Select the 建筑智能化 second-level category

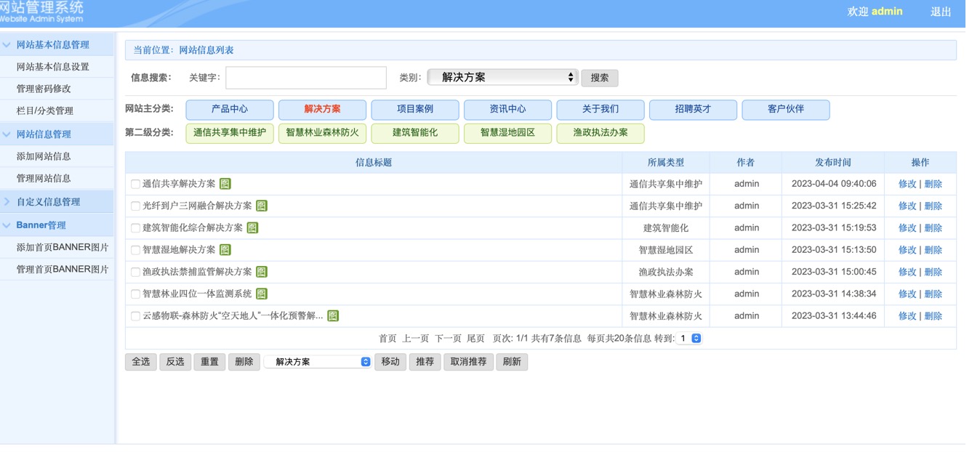pyautogui.click(x=415, y=133)
